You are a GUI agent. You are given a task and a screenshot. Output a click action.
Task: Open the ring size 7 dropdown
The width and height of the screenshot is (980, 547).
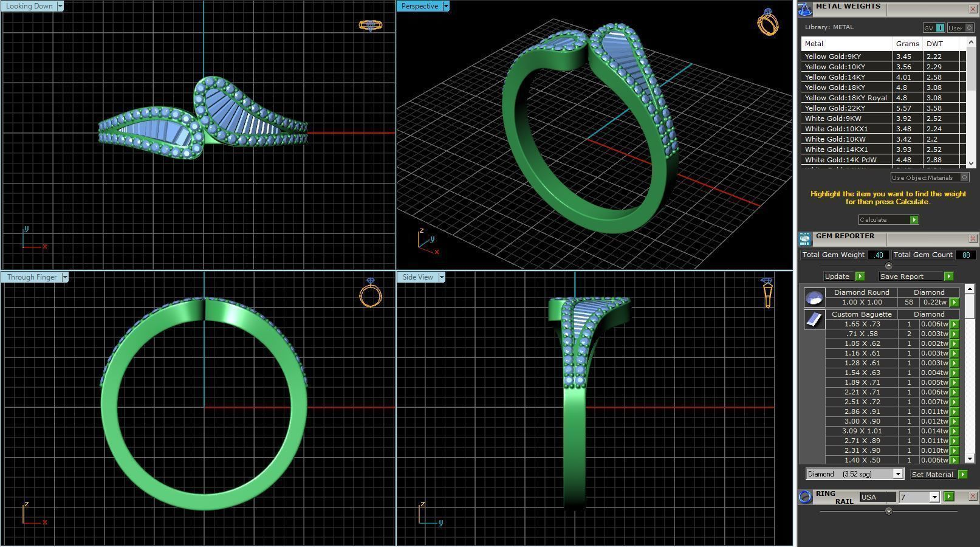[934, 497]
